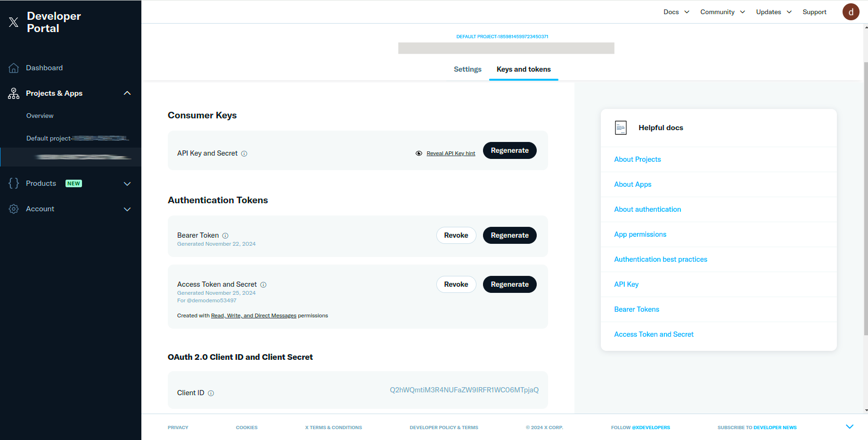The image size is (868, 440).
Task: Click the eye icon for API Key hint
Action: pyautogui.click(x=419, y=153)
